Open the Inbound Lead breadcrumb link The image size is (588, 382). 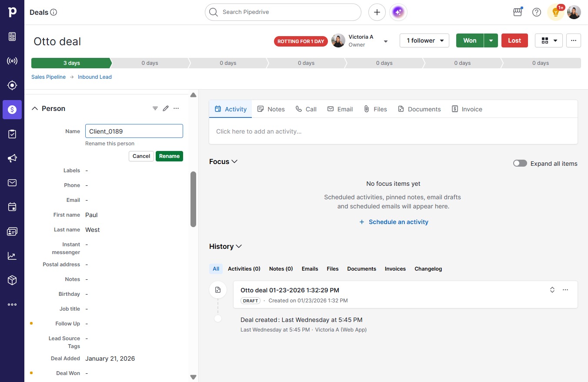click(95, 77)
